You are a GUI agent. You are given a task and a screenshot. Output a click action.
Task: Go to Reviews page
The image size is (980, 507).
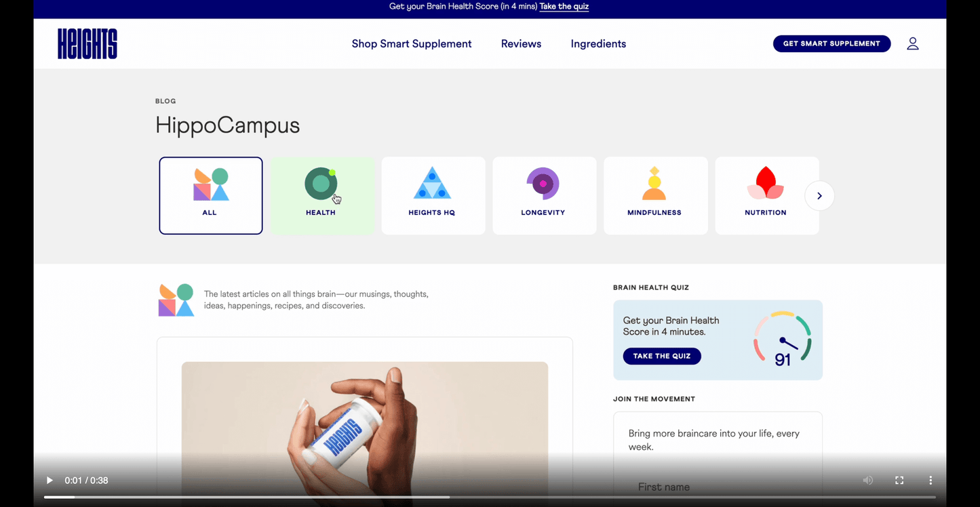point(521,43)
